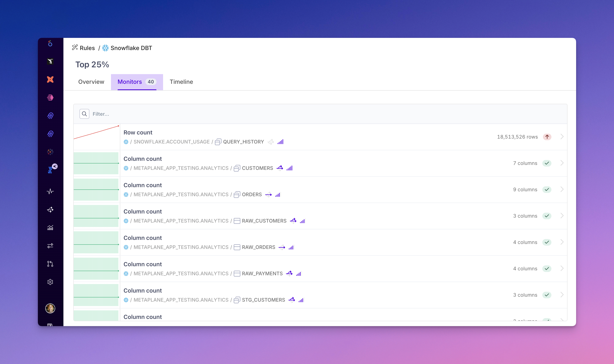Click the search magnifier icon in the filter bar
Image resolution: width=614 pixels, height=364 pixels.
[84, 114]
